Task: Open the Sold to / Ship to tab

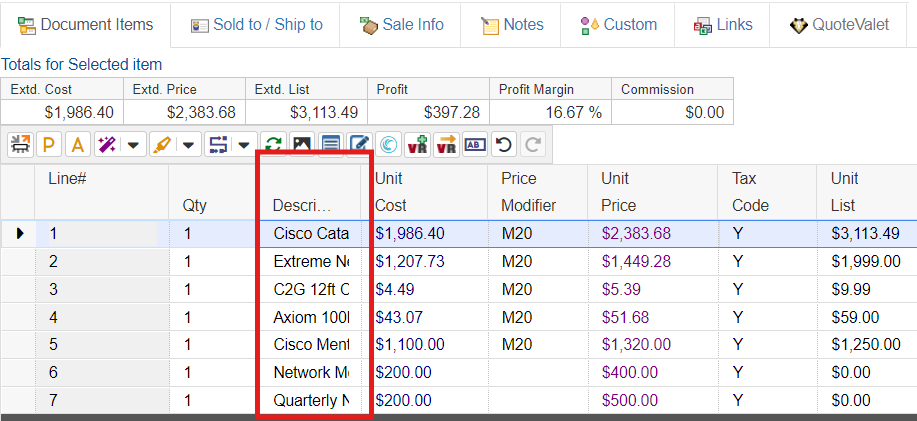Action: coord(256,24)
